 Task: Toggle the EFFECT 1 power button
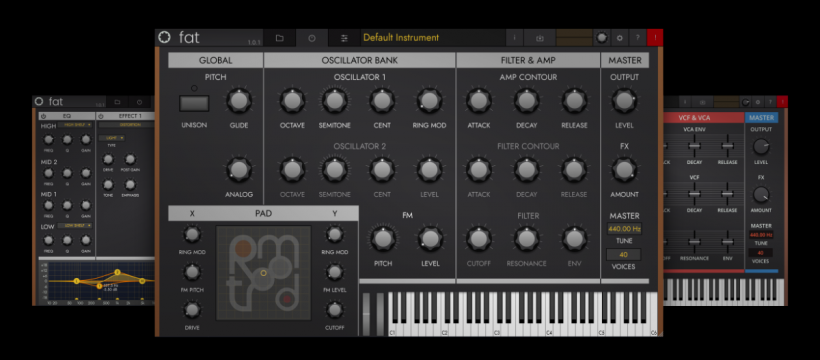click(x=101, y=116)
